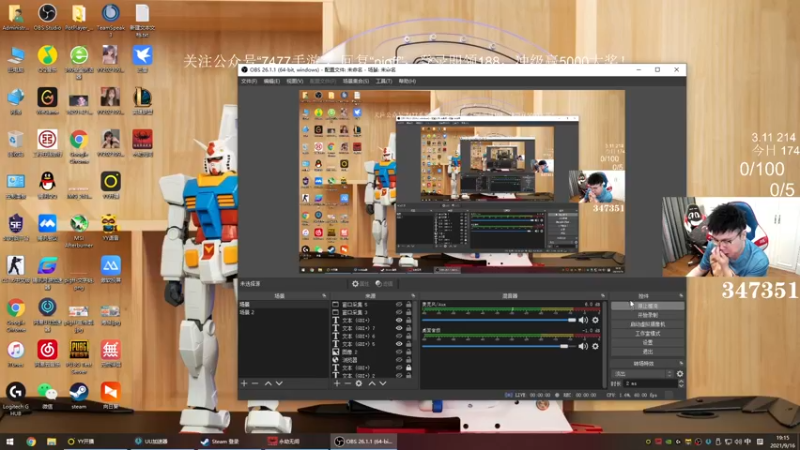This screenshot has height=450, width=800.
Task: Click the 启动虚拟摄像机 button
Action: [x=647, y=324]
